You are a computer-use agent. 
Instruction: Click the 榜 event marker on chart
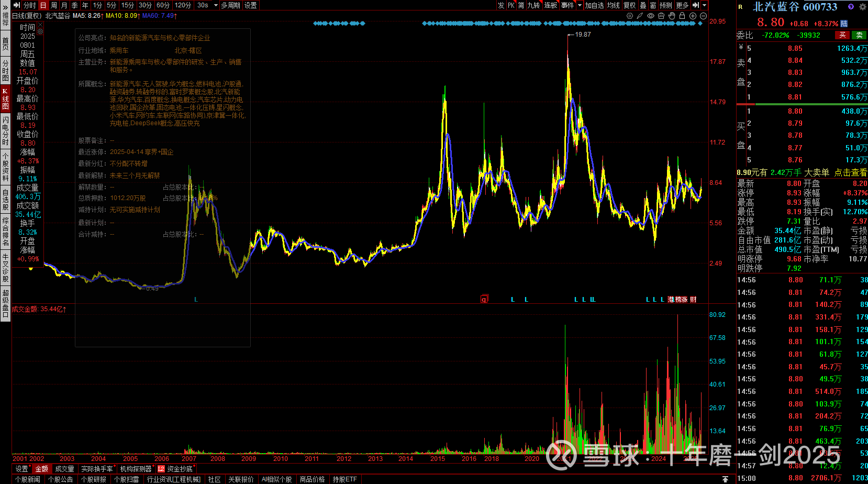click(x=678, y=300)
